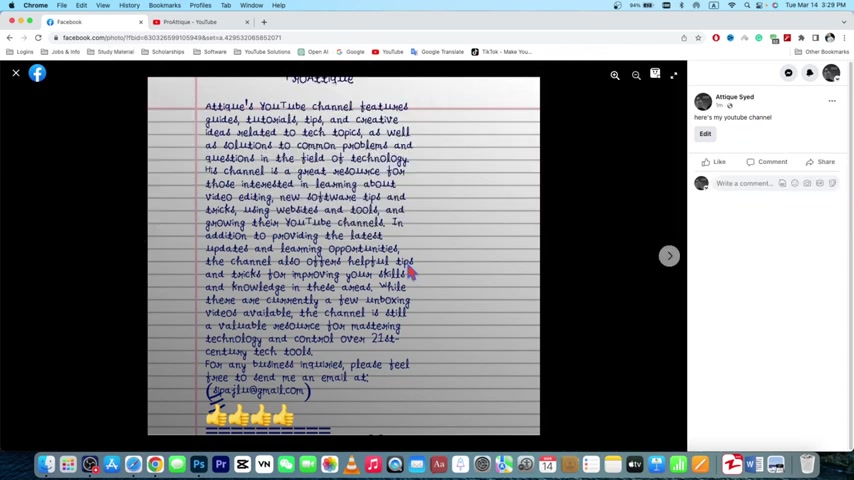Screen dimensions: 854x480
Task: Click the Facebook logo icon
Action: [x=37, y=73]
